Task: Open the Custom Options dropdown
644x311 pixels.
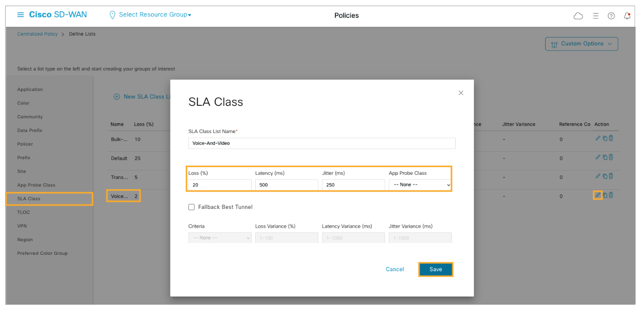Action: tap(582, 44)
